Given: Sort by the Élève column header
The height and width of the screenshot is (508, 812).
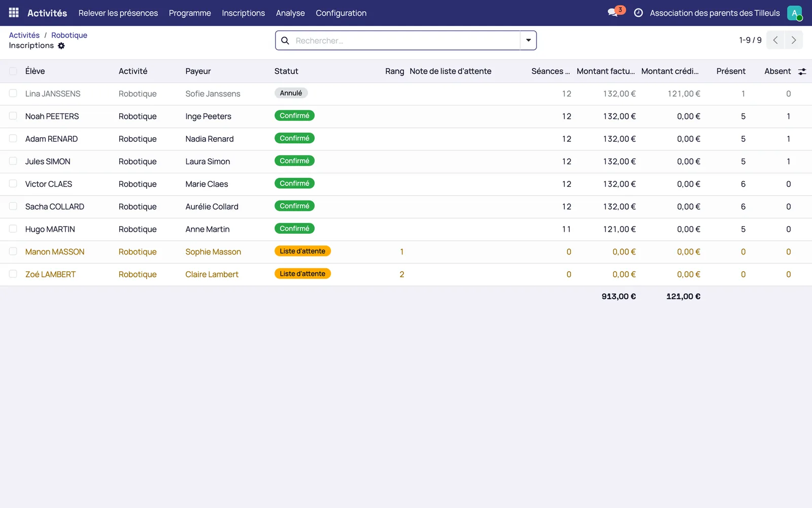Looking at the screenshot, I should 35,71.
